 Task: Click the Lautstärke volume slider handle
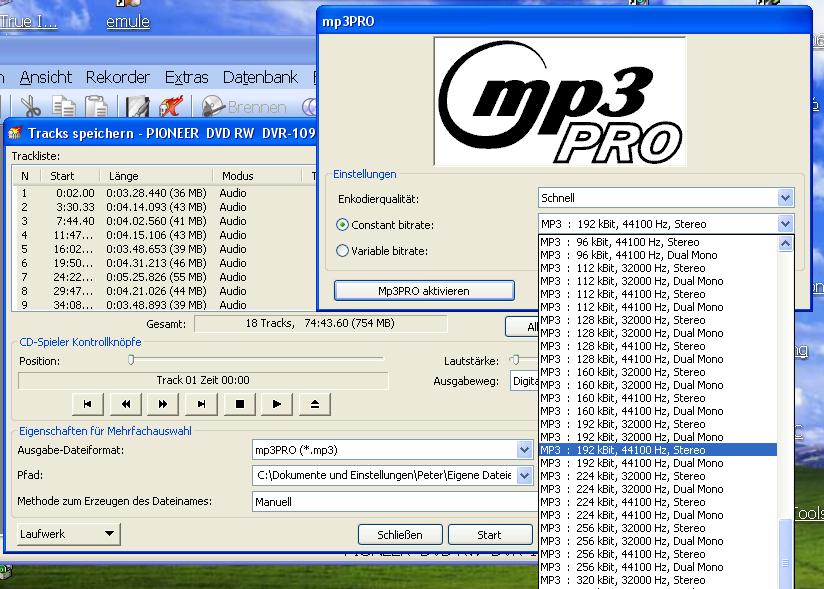pos(516,360)
